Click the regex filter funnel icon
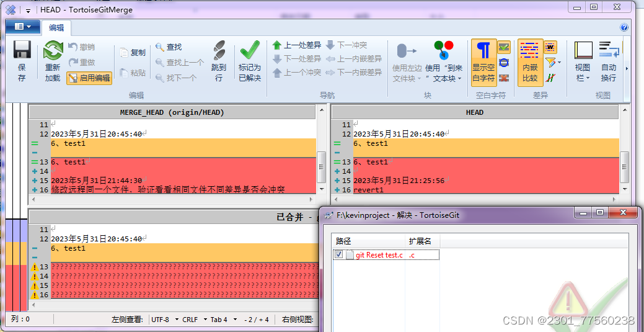 [550, 63]
